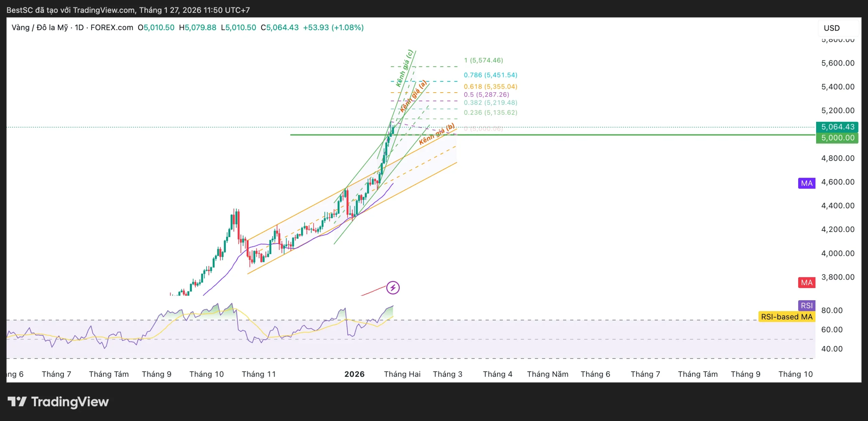868x421 pixels.
Task: Click the green 5,000.00 price line label
Action: 837,138
